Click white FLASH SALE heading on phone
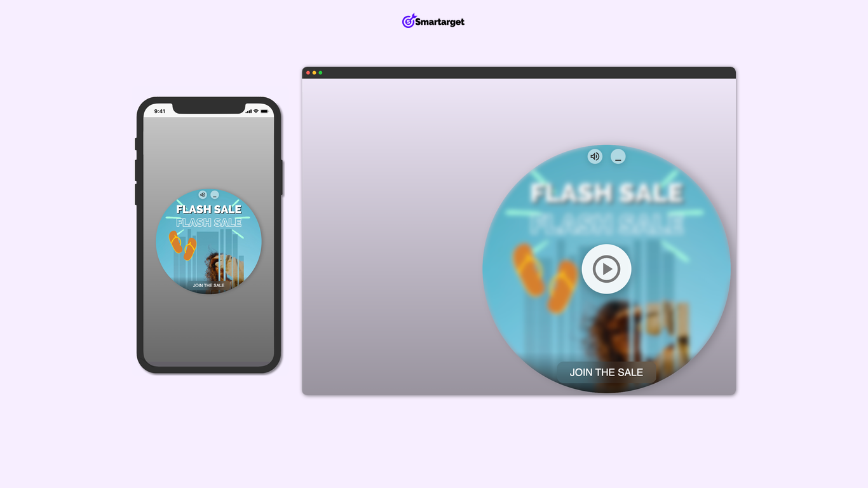The width and height of the screenshot is (868, 488). (x=208, y=209)
